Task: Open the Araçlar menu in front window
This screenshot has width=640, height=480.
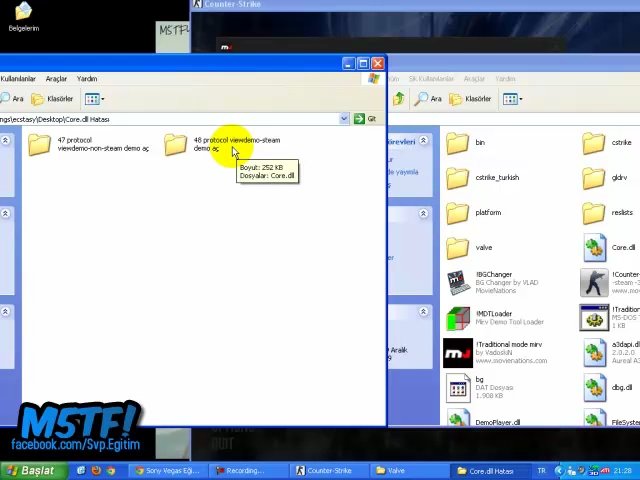Action: 56,79
